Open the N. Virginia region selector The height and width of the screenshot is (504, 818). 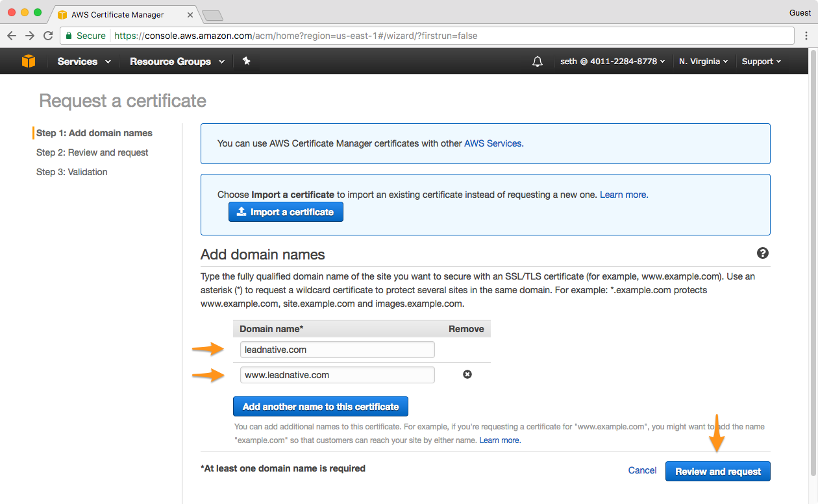(x=703, y=62)
